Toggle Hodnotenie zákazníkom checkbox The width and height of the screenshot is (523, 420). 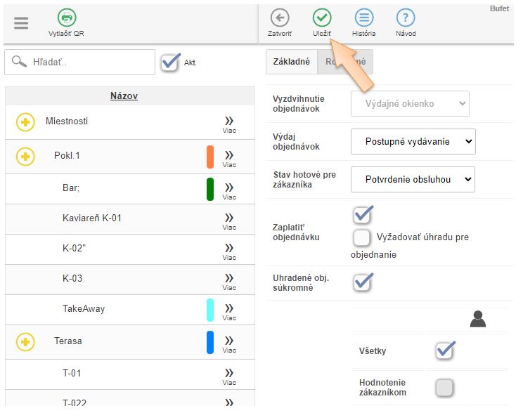(x=444, y=387)
